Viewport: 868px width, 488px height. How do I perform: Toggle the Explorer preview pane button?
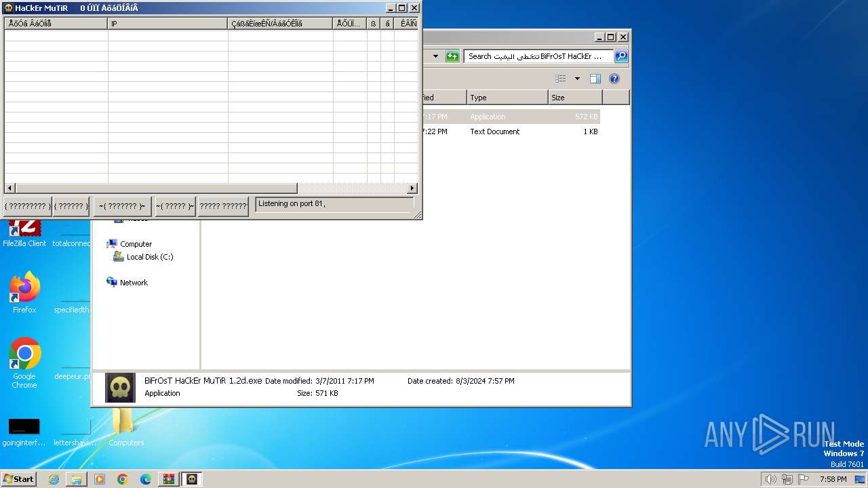595,79
